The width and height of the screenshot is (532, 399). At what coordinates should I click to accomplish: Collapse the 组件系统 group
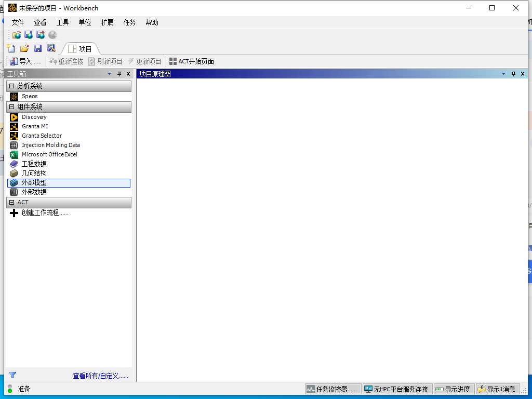(x=11, y=107)
